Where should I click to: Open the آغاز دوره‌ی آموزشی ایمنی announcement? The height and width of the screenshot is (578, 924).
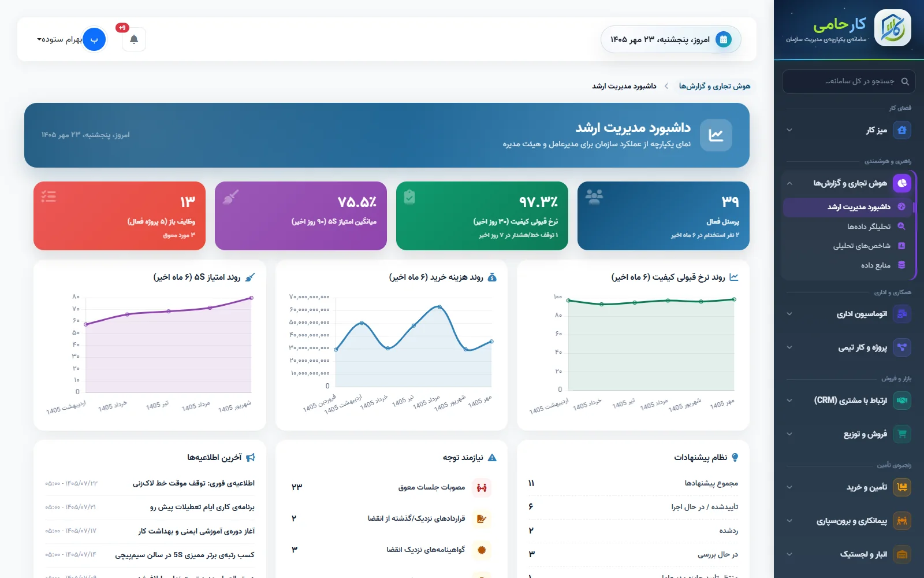tap(196, 531)
